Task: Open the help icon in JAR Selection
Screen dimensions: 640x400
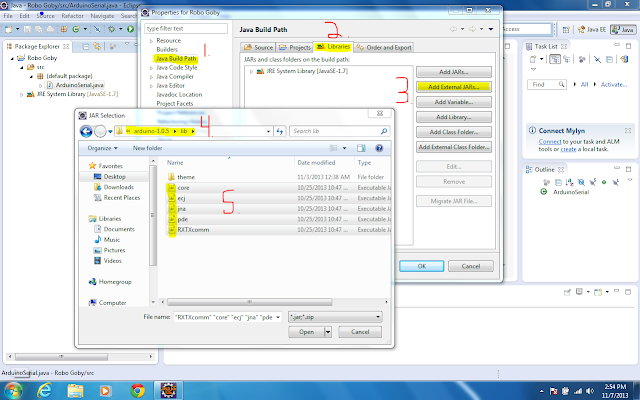Action: (x=379, y=148)
